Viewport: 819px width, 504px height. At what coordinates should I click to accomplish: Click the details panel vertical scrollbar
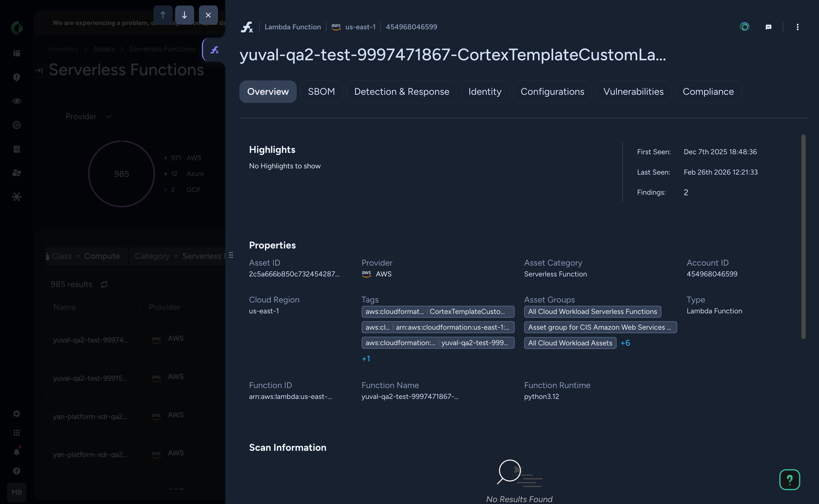click(x=803, y=237)
